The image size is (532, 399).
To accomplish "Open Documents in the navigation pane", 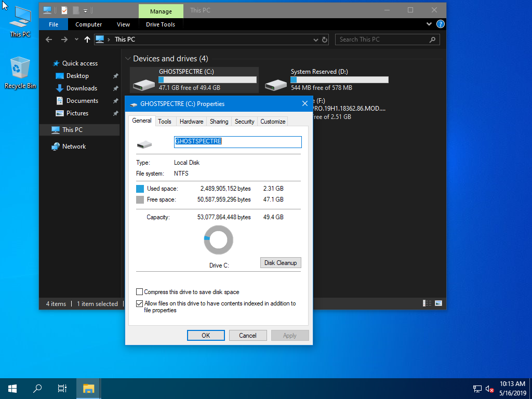I will point(82,101).
